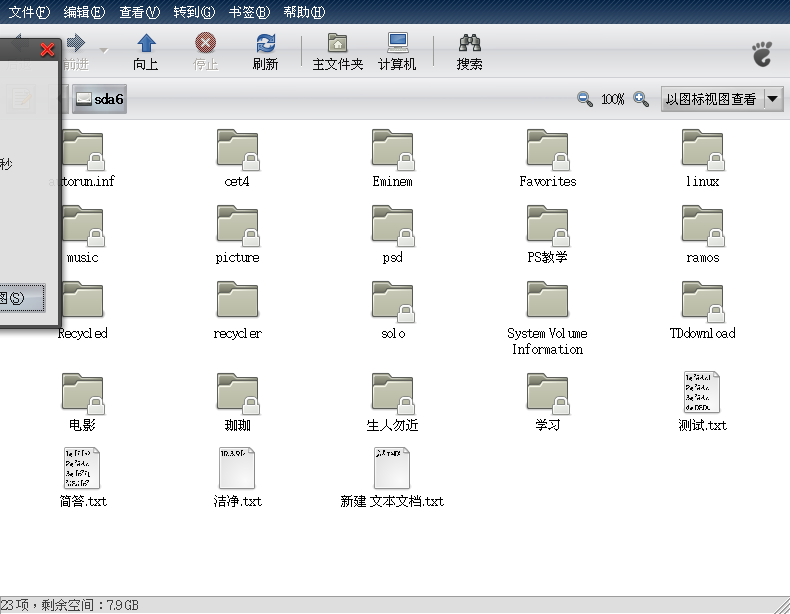Reload with the 刷新 refresh icon
This screenshot has width=790, height=614.
pos(266,43)
